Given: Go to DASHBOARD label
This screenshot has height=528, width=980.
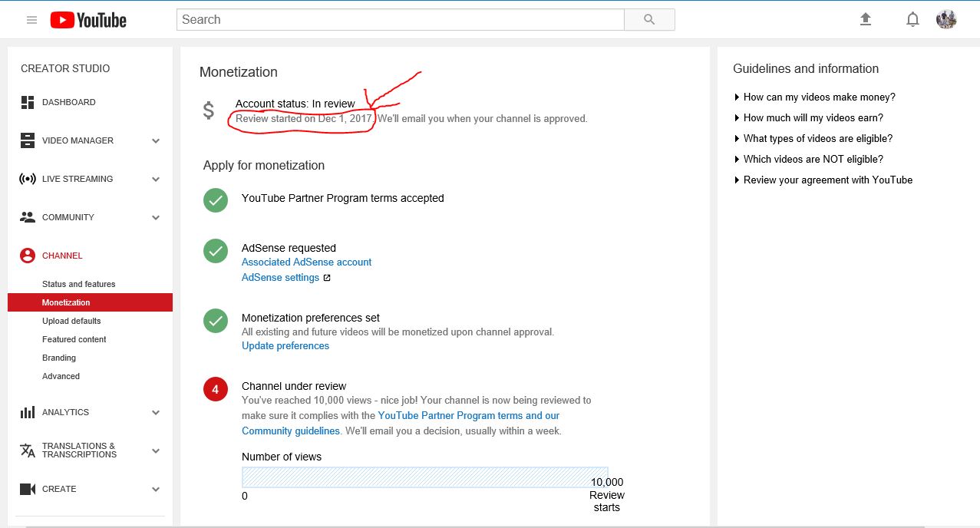Looking at the screenshot, I should tap(69, 102).
